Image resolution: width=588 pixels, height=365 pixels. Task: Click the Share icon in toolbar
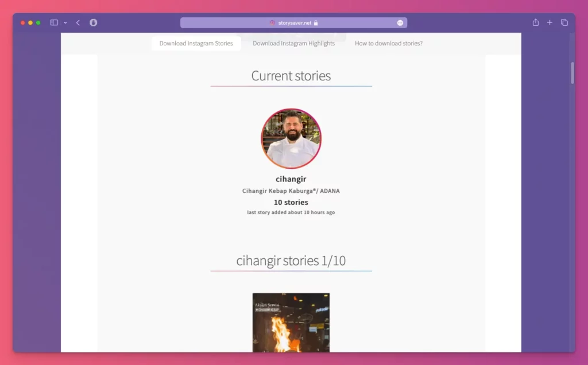[536, 22]
